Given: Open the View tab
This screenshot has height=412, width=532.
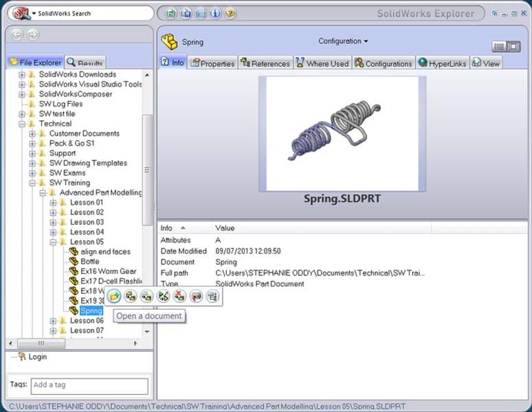Looking at the screenshot, I should click(x=486, y=63).
